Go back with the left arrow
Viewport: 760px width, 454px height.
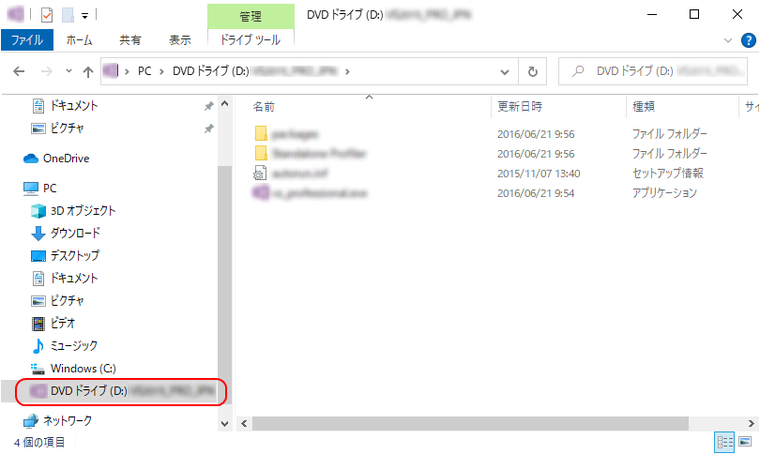point(19,72)
